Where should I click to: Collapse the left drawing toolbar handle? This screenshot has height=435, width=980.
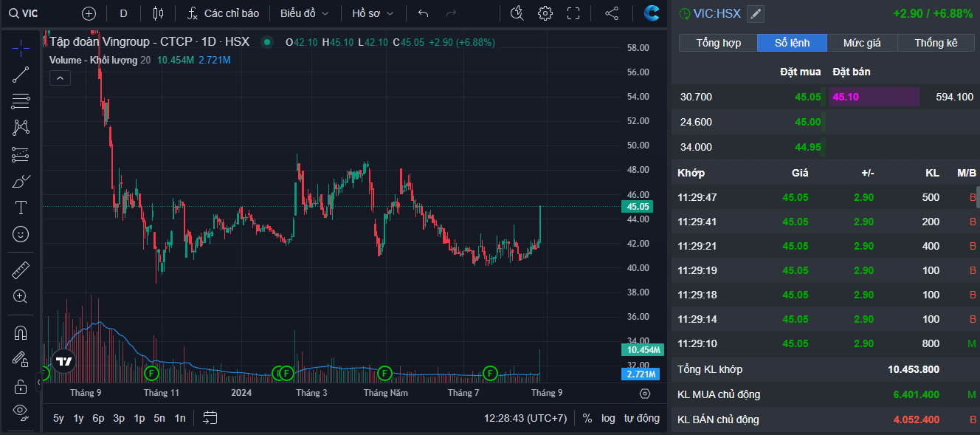38,383
